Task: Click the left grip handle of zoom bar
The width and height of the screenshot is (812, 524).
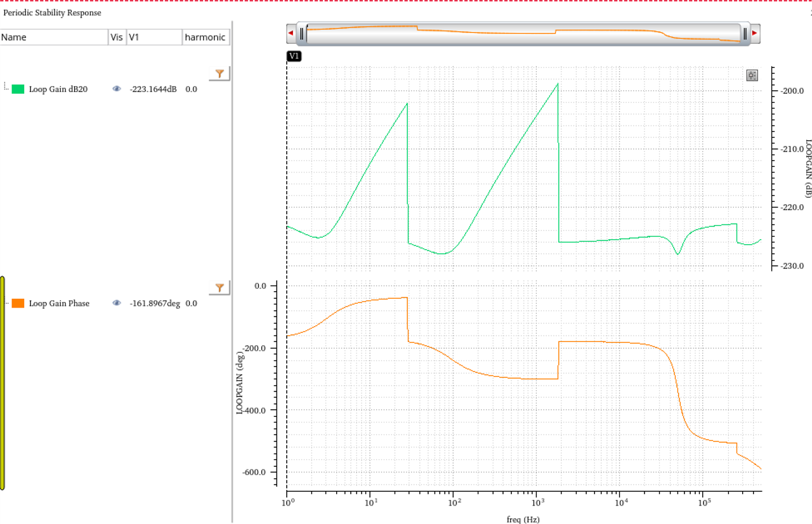Action: coord(303,34)
